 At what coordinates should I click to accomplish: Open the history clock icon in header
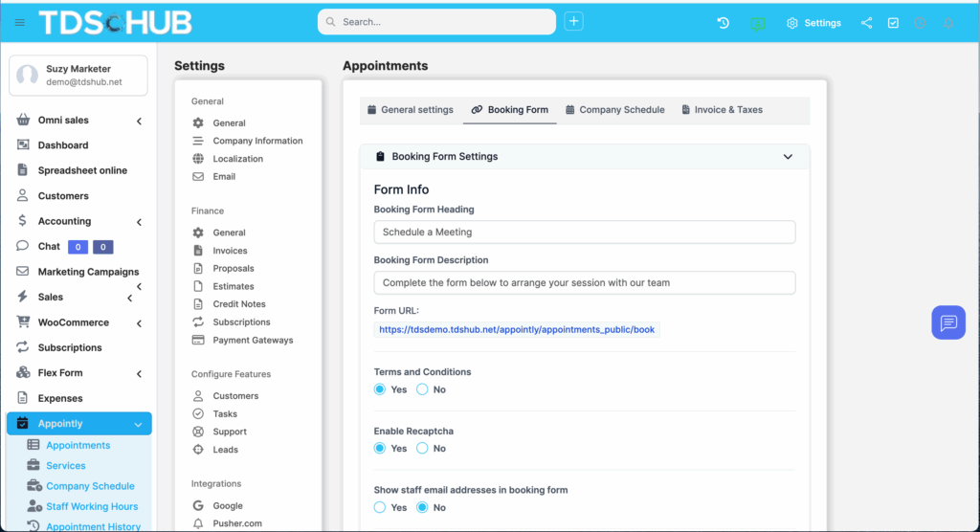724,23
